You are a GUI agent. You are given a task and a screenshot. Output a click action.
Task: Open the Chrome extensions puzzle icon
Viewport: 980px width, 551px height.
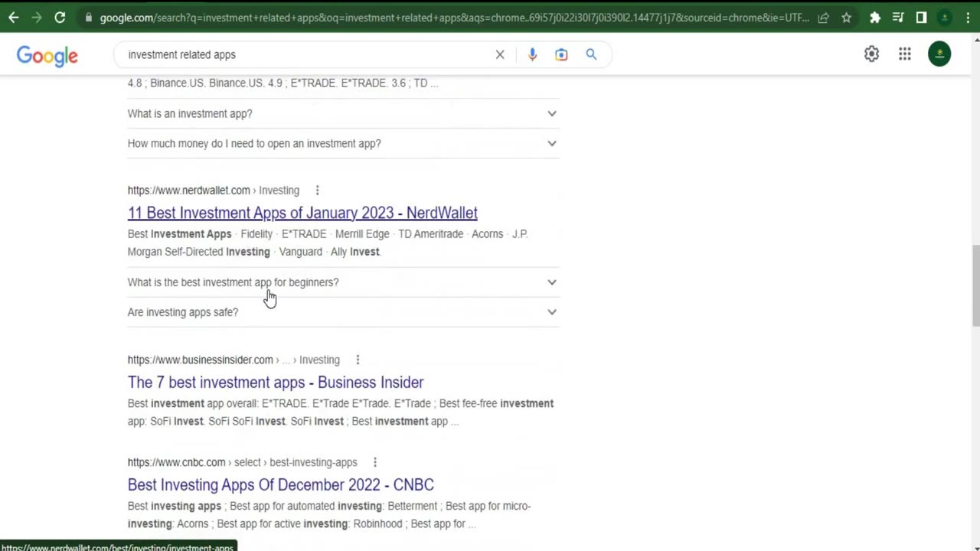tap(875, 18)
